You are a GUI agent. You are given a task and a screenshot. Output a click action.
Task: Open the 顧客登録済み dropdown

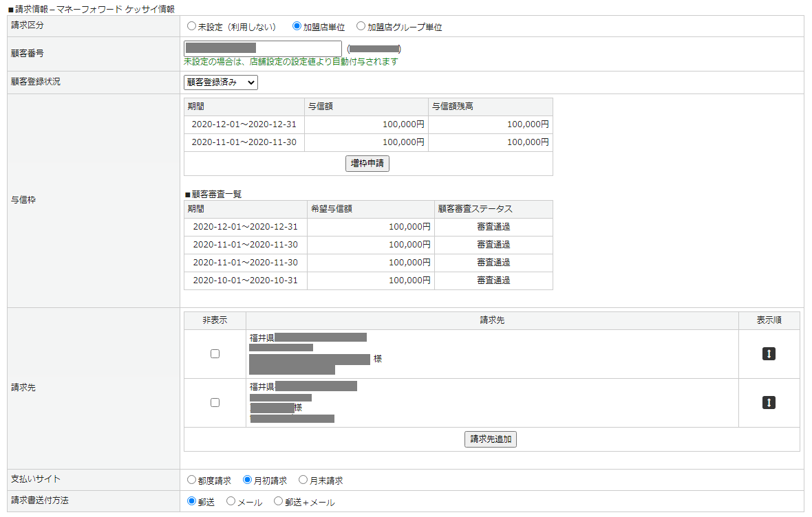[x=221, y=82]
